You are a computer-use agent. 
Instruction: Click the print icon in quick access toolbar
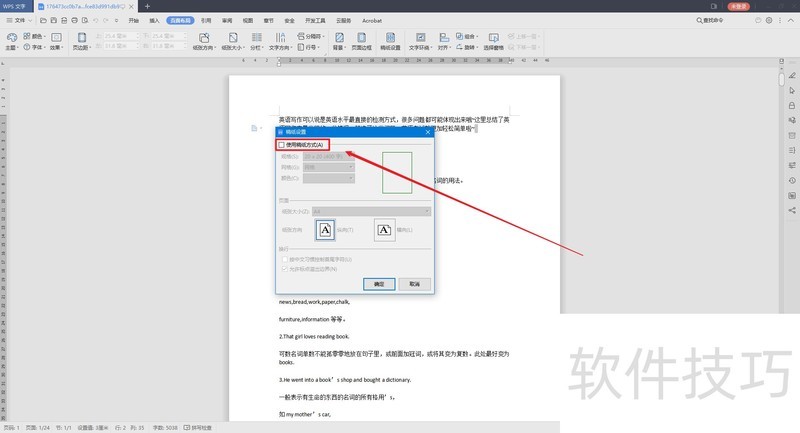pos(74,20)
